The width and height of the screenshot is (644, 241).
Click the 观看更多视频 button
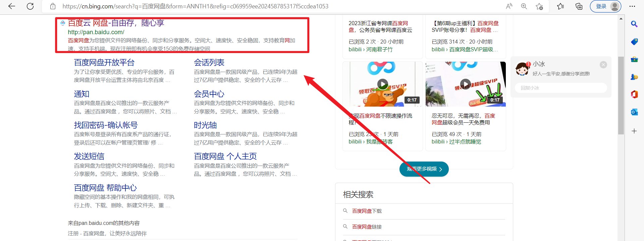pos(424,169)
